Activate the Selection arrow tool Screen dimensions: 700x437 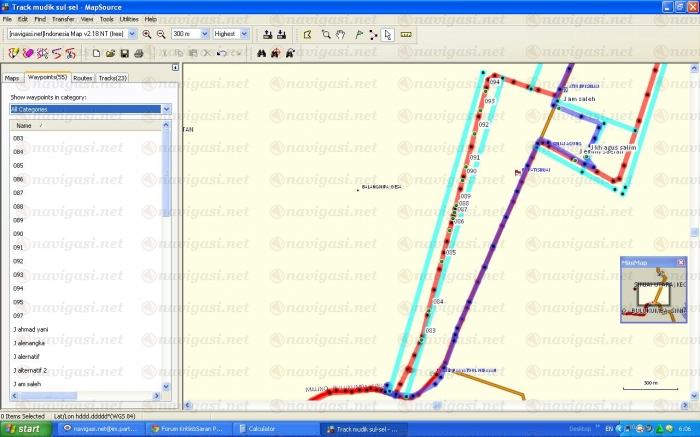point(388,33)
